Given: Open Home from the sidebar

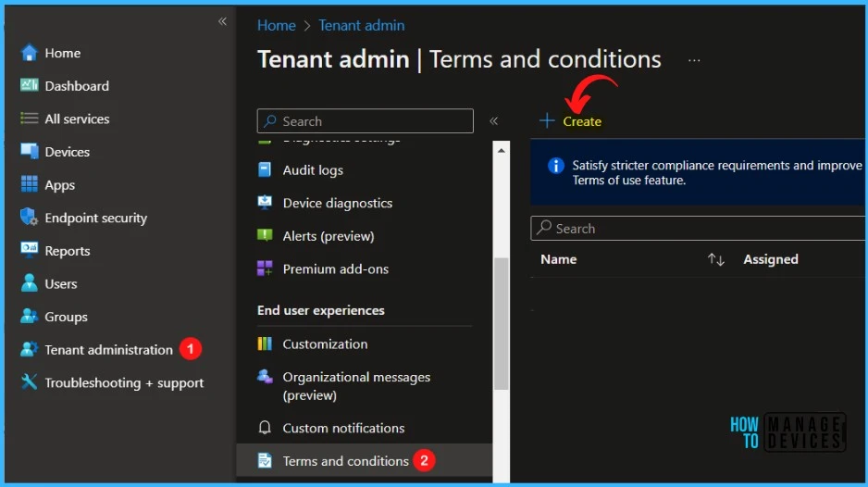Looking at the screenshot, I should [x=63, y=53].
